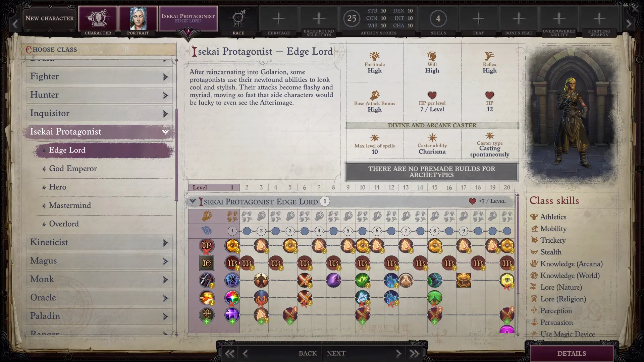Click the NEXT button to proceed
The image size is (644, 362).
[336, 353]
